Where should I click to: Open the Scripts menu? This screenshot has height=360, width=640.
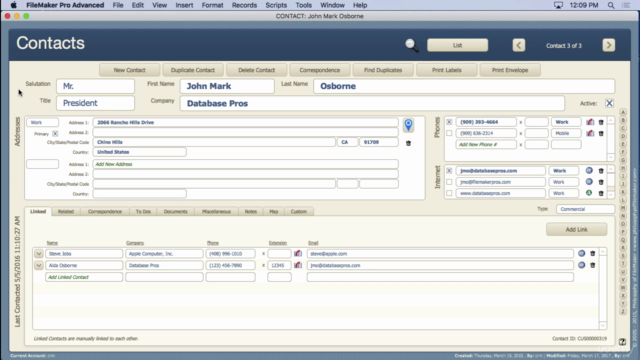pyautogui.click(x=276, y=5)
